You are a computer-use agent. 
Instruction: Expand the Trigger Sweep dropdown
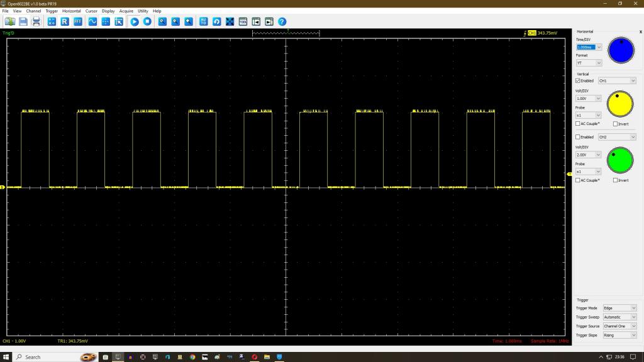tap(633, 317)
